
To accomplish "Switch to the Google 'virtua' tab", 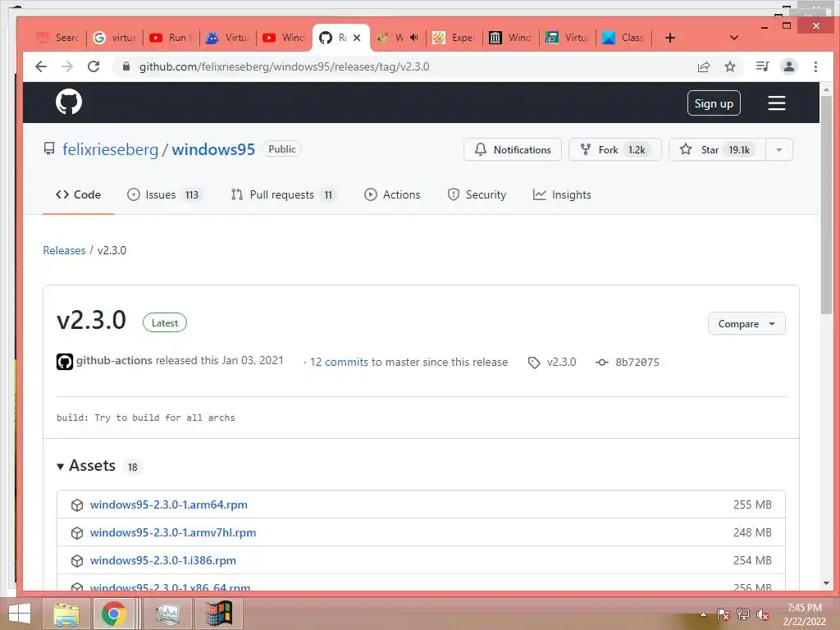I will coord(115,38).
